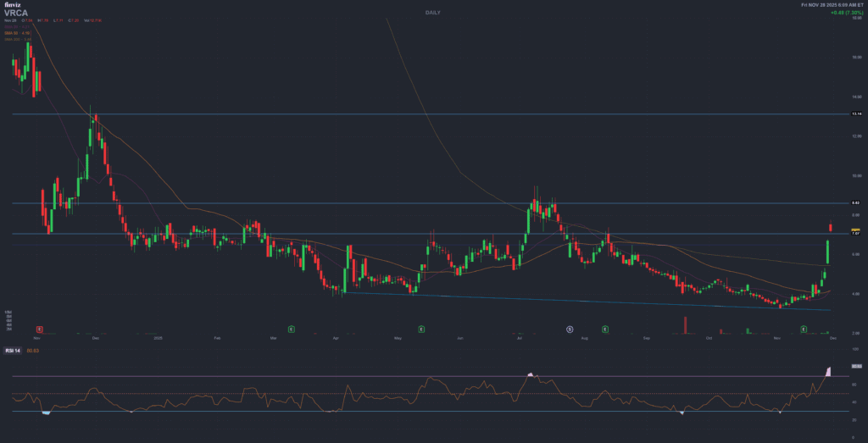Open the green earnings marker in August
The image size is (868, 443).
pos(605,328)
